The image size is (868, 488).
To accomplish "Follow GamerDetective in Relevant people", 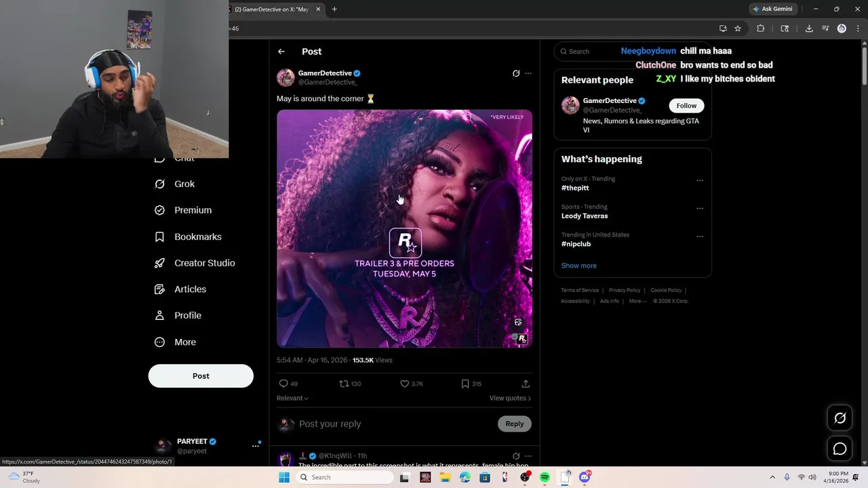I will 686,106.
